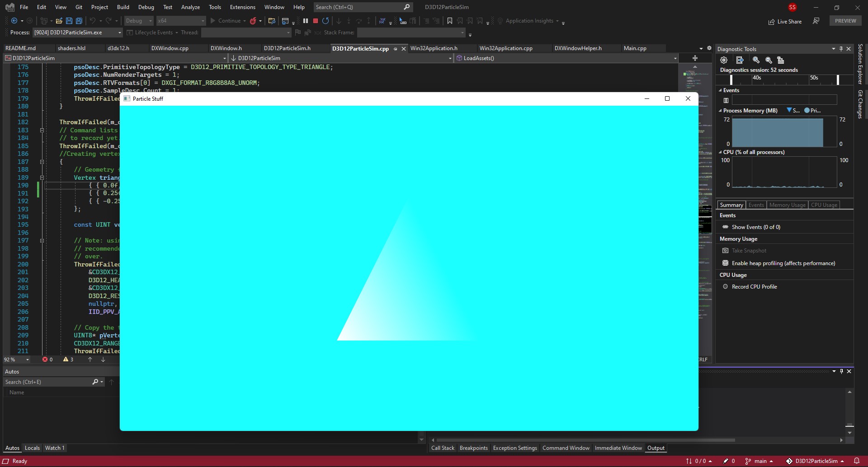Open Diagnostic Tools settings gear
Image resolution: width=868 pixels, height=467 pixels.
[724, 60]
